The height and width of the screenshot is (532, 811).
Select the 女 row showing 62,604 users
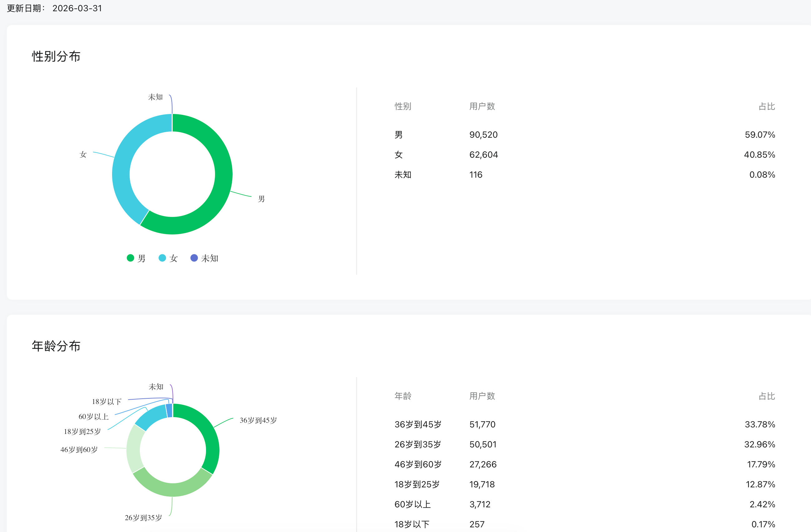483,155
